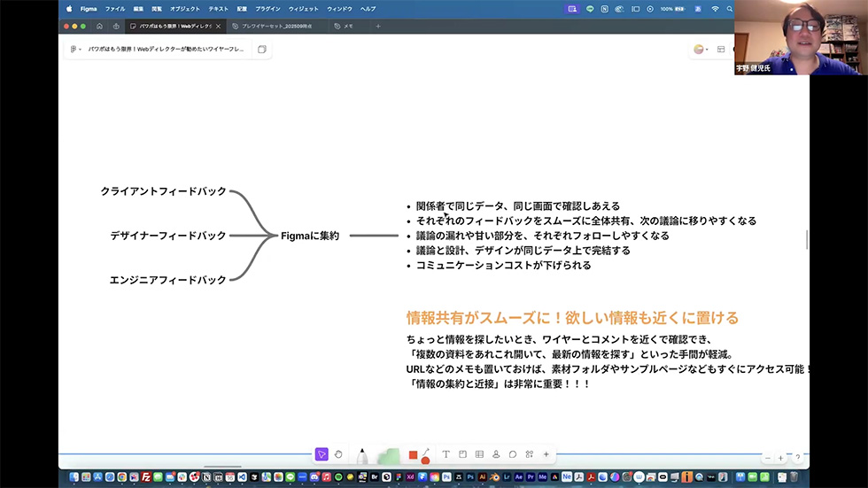Open the ウィンドウ menu
This screenshot has width=868, height=488.
(339, 9)
